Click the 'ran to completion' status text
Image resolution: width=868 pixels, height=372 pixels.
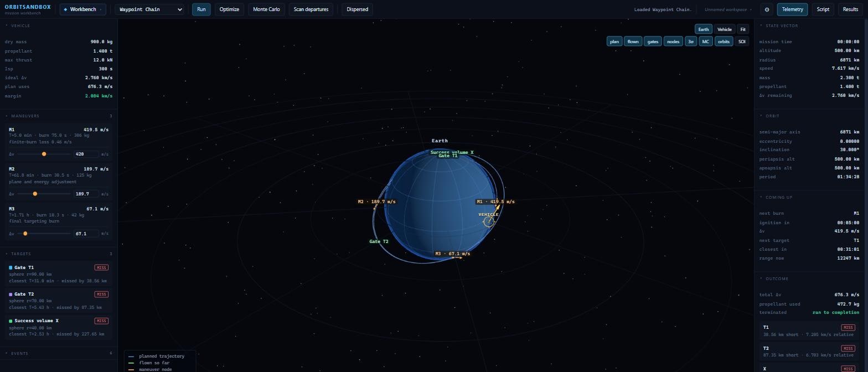pos(836,313)
